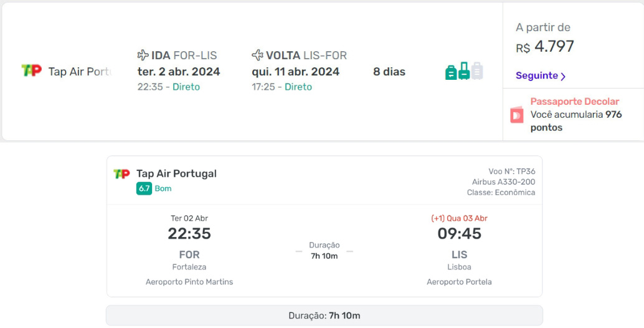644x328 pixels.
Task: Click the personal item bag icon
Action: [451, 72]
